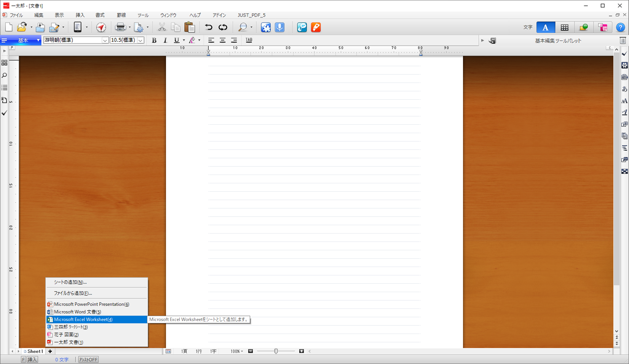The image size is (629, 364).
Task: Select Microsoft Excel Worksheet(4) menu item
Action: [83, 319]
